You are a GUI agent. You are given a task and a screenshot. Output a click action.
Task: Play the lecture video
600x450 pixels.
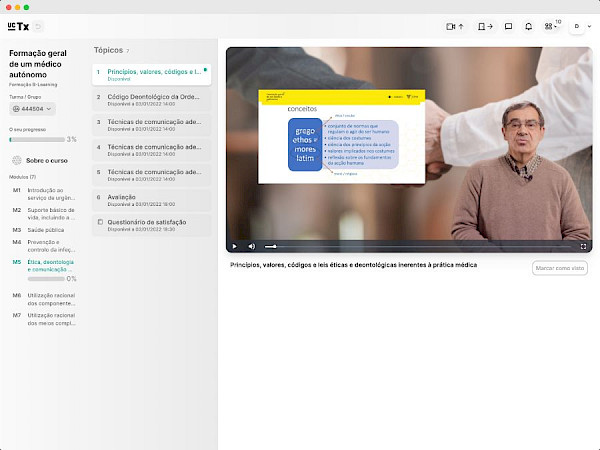click(x=235, y=245)
